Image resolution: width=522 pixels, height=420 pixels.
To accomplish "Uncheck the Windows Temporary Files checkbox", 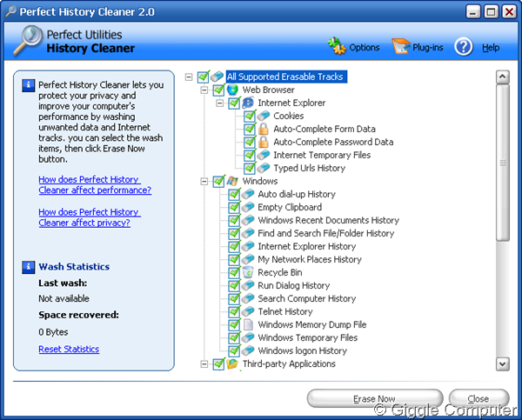I will click(234, 337).
